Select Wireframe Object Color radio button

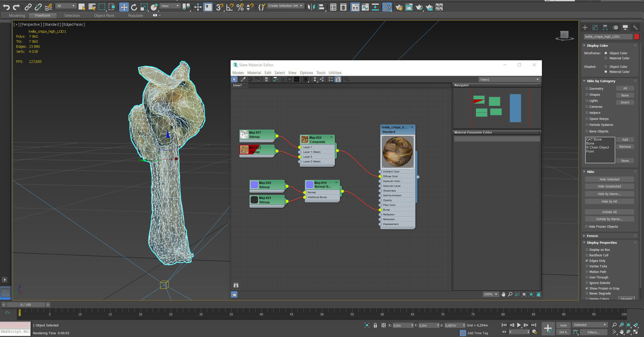tap(606, 53)
